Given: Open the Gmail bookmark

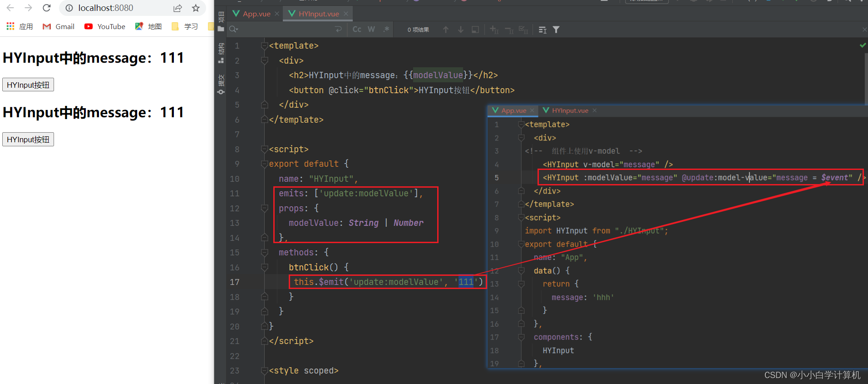Looking at the screenshot, I should coord(59,26).
